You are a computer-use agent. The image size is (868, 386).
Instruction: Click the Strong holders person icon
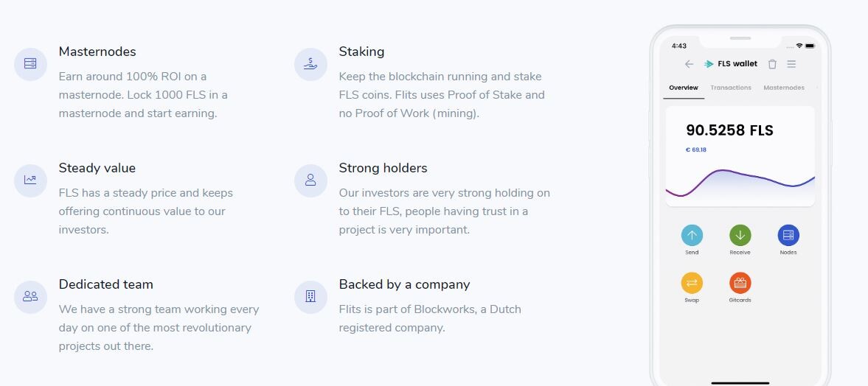coord(310,180)
